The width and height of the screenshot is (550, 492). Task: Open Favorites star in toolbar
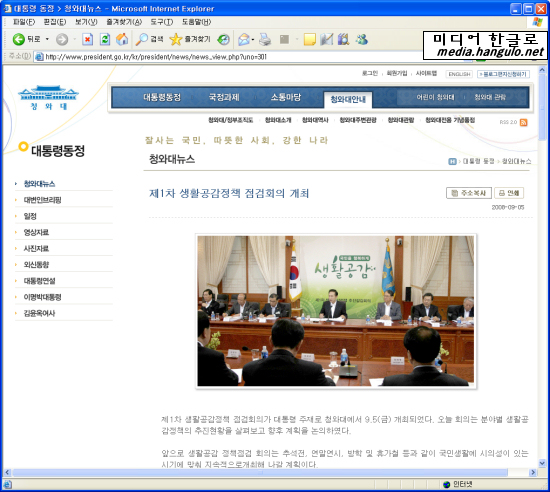(175, 39)
